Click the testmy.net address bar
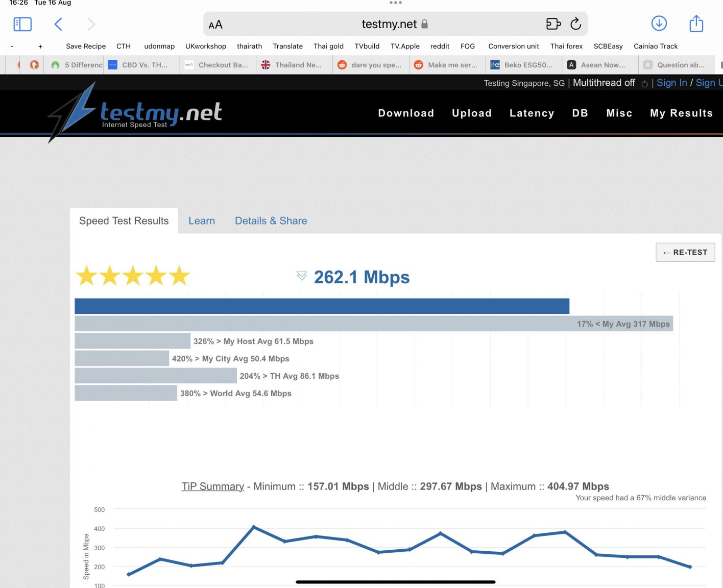 395,24
